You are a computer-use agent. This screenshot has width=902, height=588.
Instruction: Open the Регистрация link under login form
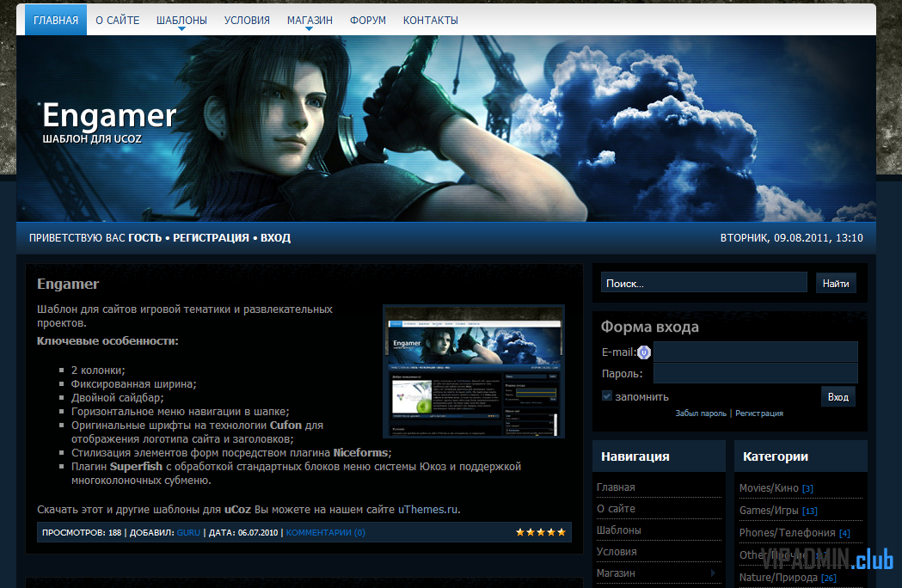(759, 413)
